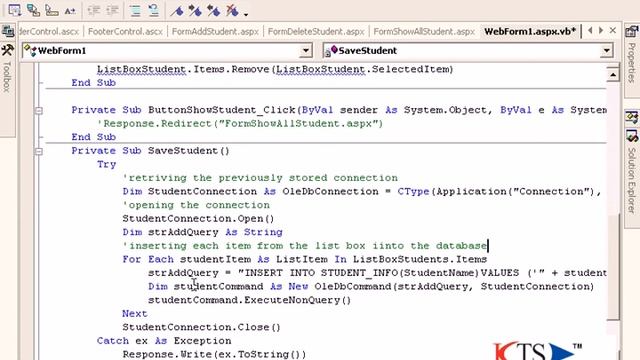Viewport: 640px width, 360px height.
Task: Uncomment selected lines icon
Action: coord(154,10)
